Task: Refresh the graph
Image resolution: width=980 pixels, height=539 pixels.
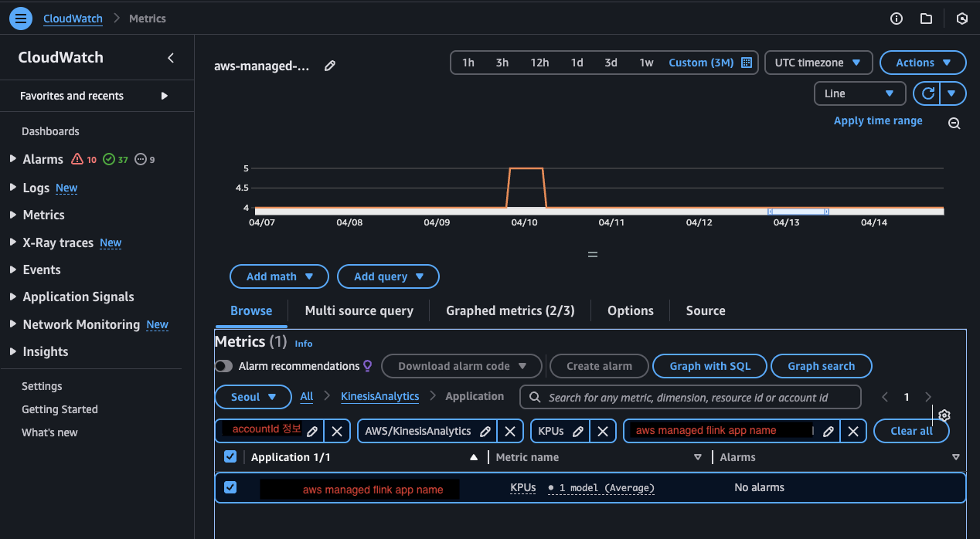Action: click(928, 93)
